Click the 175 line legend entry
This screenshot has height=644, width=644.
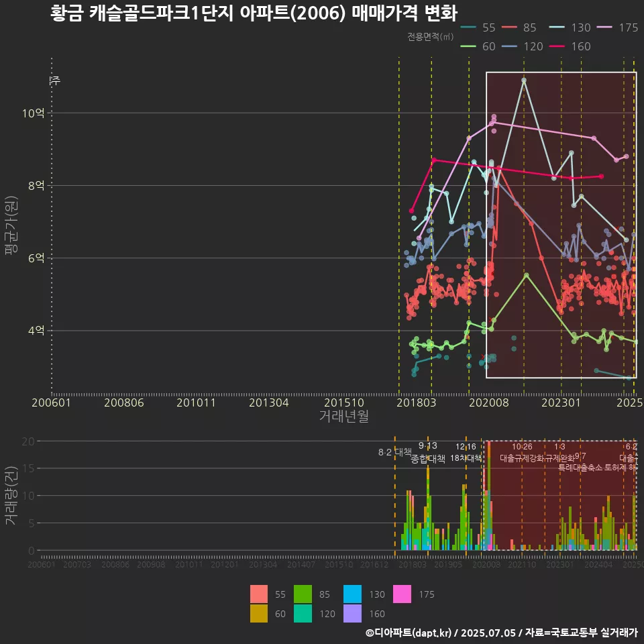click(x=618, y=28)
